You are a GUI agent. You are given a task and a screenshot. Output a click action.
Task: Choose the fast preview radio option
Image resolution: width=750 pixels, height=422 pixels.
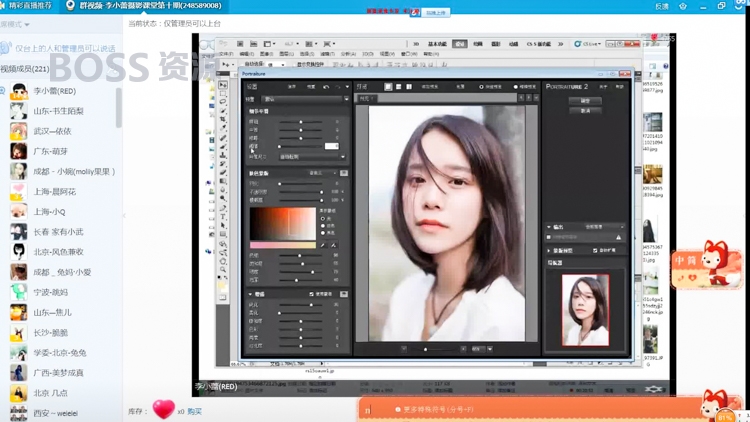point(482,87)
